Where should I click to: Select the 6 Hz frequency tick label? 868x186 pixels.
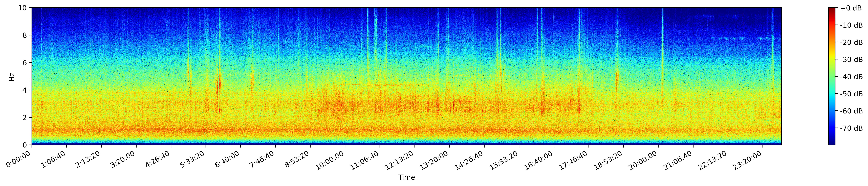[25, 63]
